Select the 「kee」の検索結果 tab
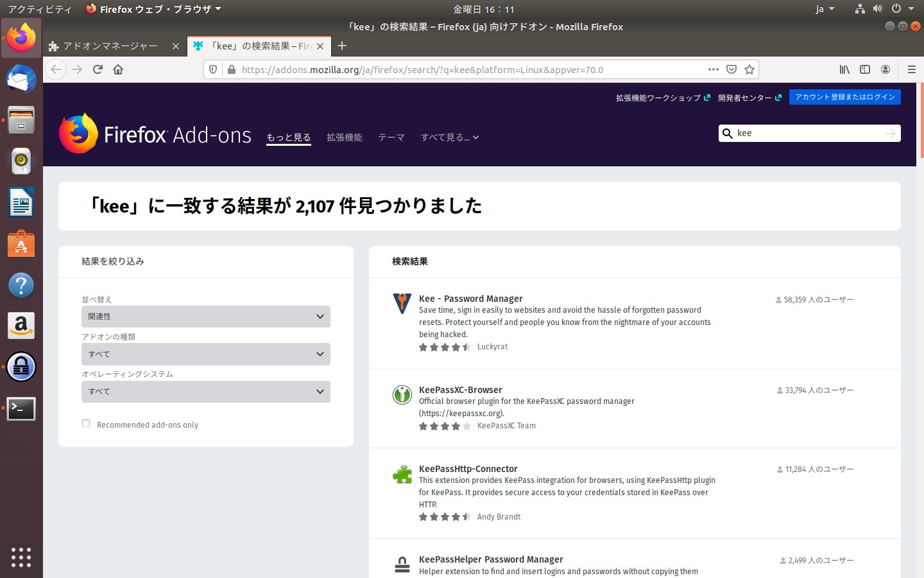Image resolution: width=924 pixels, height=578 pixels. (x=261, y=46)
